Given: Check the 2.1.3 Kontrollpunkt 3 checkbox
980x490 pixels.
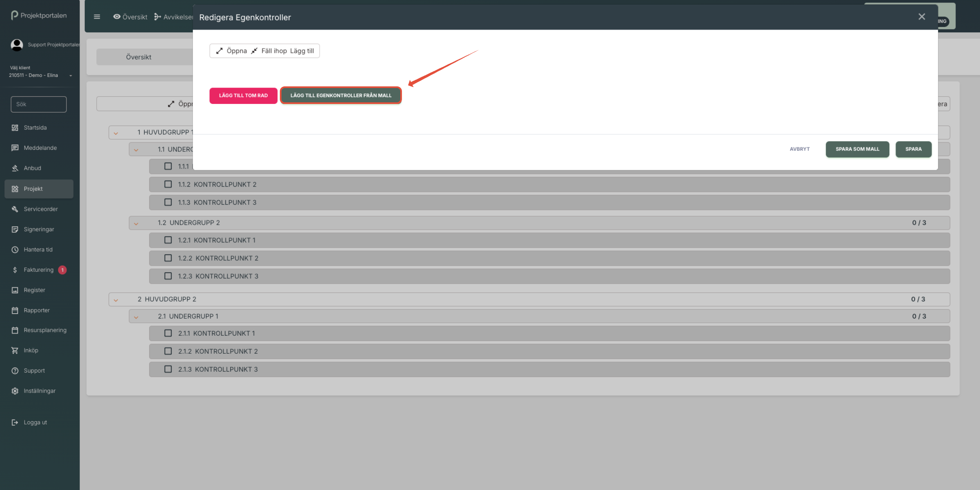Looking at the screenshot, I should tap(168, 369).
